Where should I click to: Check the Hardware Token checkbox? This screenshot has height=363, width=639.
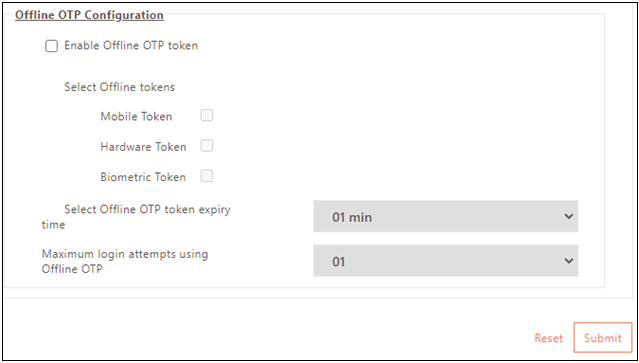(x=207, y=146)
